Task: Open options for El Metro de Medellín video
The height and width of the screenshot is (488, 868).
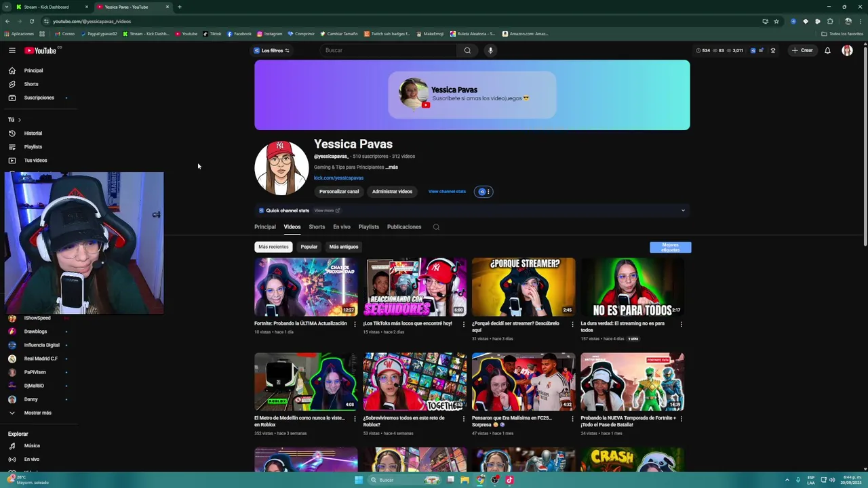Action: (355, 419)
